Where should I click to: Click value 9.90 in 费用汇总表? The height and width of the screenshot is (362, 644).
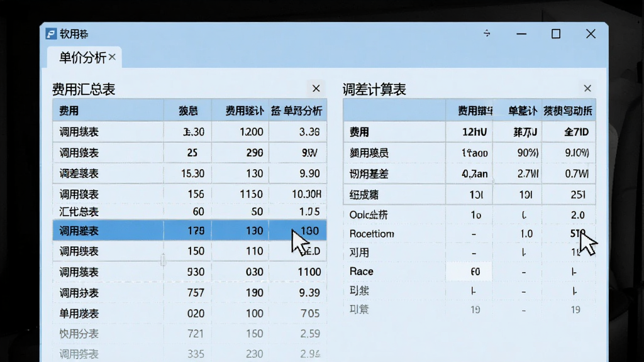click(309, 173)
